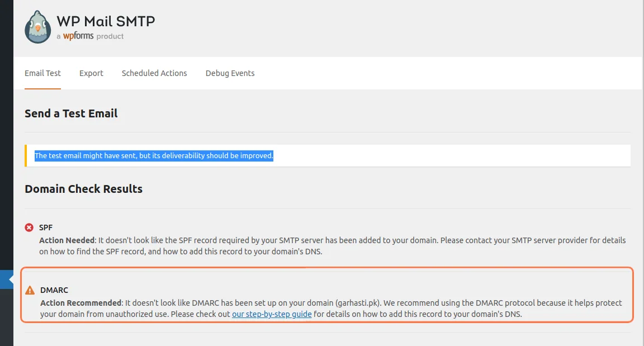Click the collapsed WordPress admin sidebar

point(6,168)
